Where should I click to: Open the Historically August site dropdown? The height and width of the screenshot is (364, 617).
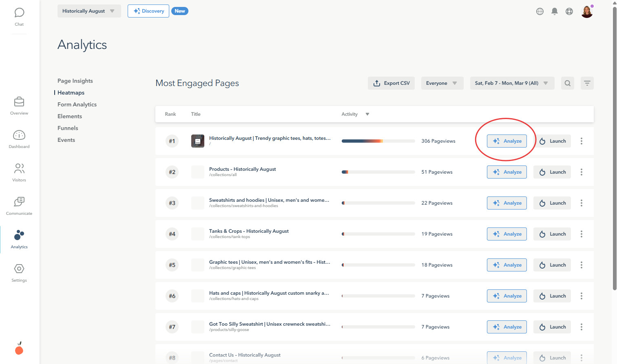click(89, 11)
